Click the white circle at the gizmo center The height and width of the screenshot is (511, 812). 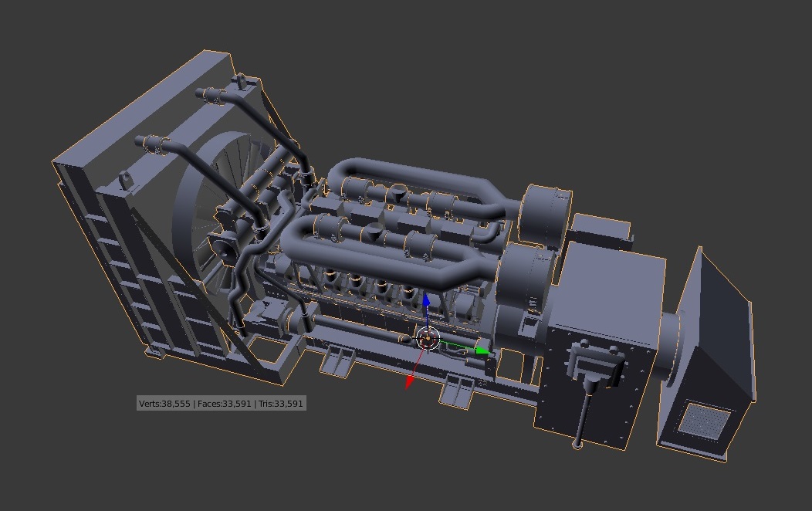coord(427,338)
